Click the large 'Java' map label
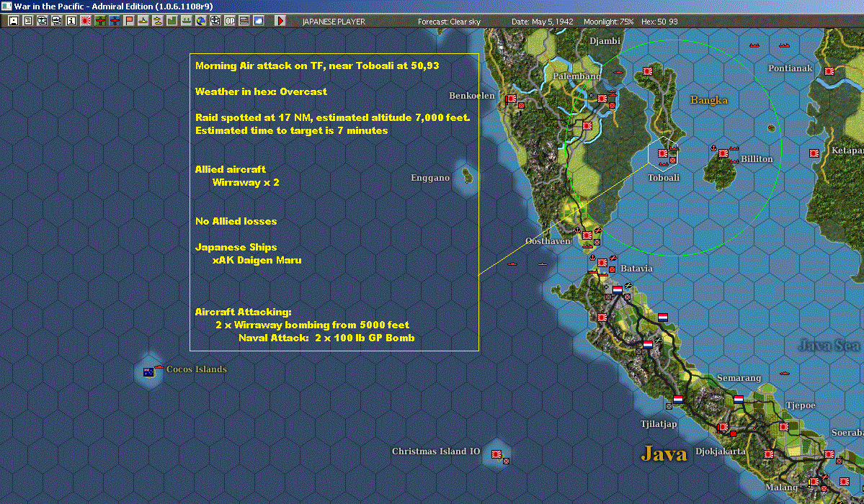 664,454
